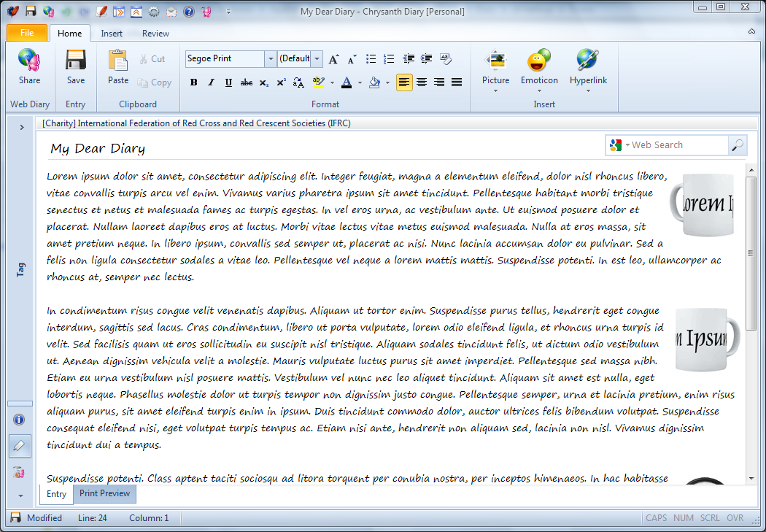Click inside the Web Search field
Image resolution: width=766 pixels, height=532 pixels.
coord(677,145)
